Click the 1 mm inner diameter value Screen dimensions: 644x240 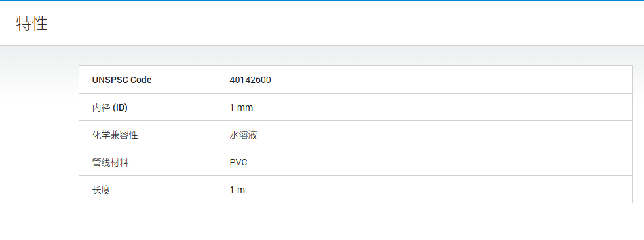click(242, 107)
